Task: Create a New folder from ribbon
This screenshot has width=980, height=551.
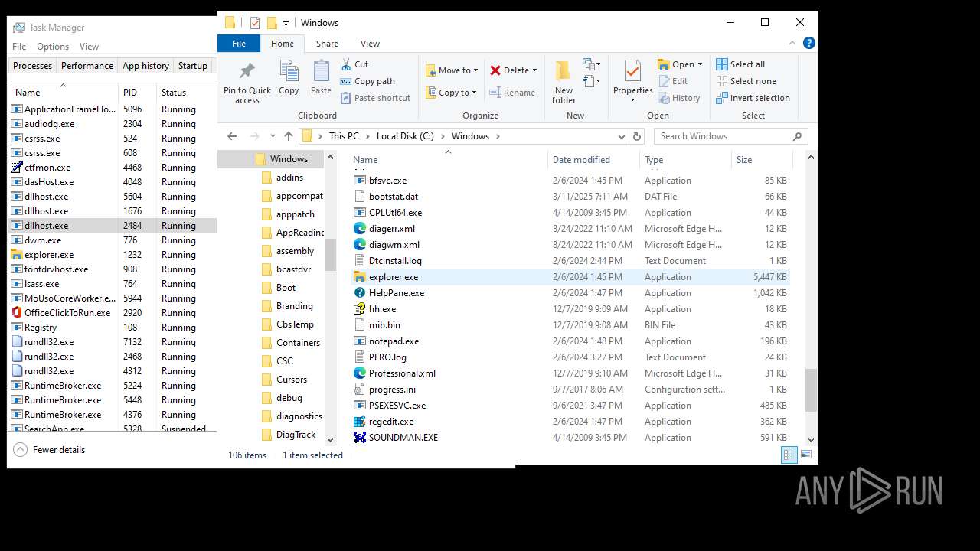Action: tap(563, 82)
